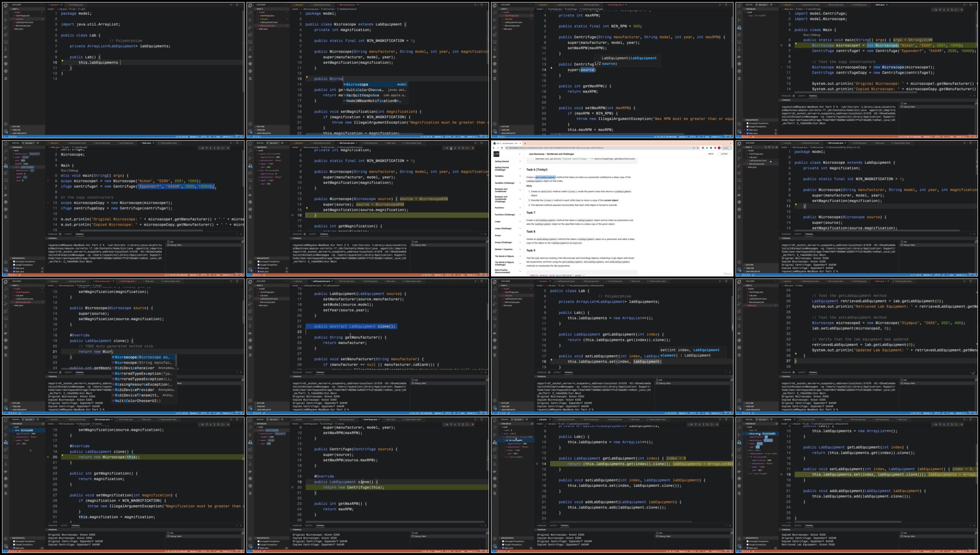The width and height of the screenshot is (980, 555).
Task: Select 'MidiDeviceReceiver' suggestion in 'return new Micr' autocomplete
Action: pos(144,368)
